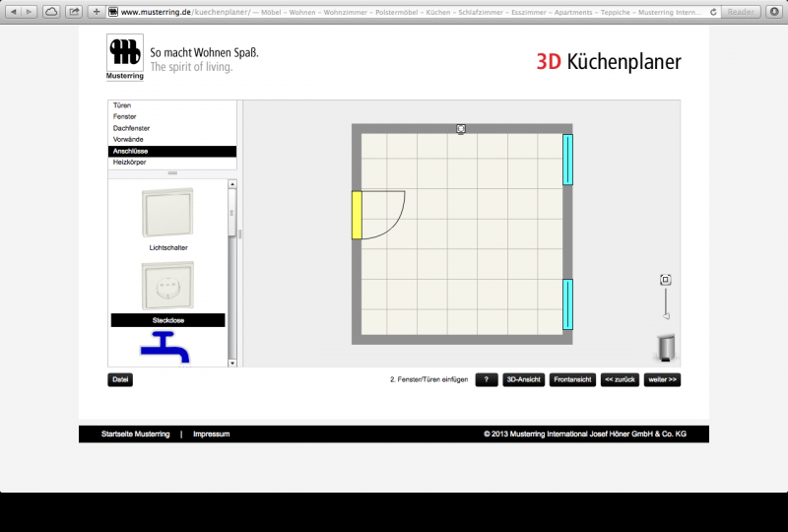Select the socket placed on top wall
788x532 pixels.
461,128
